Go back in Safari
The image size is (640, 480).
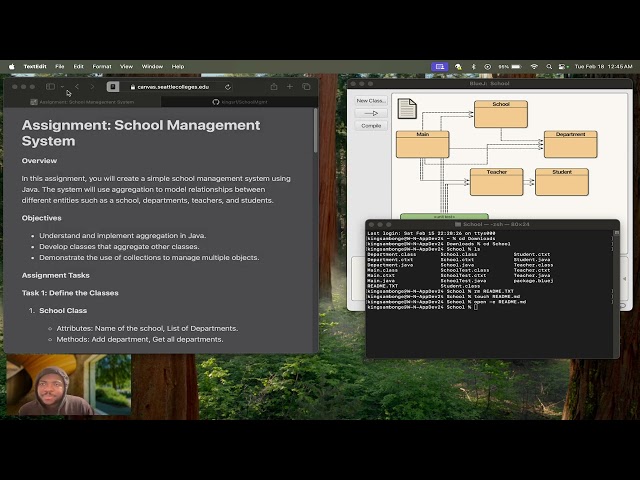[77, 87]
